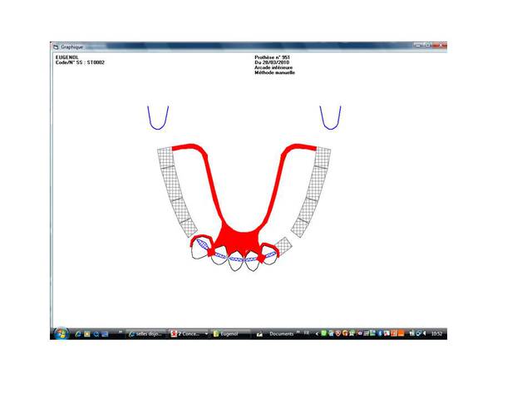This screenshot has height=399, width=532.
Task: Click the left gridded saddle area
Action: pyautogui.click(x=175, y=191)
